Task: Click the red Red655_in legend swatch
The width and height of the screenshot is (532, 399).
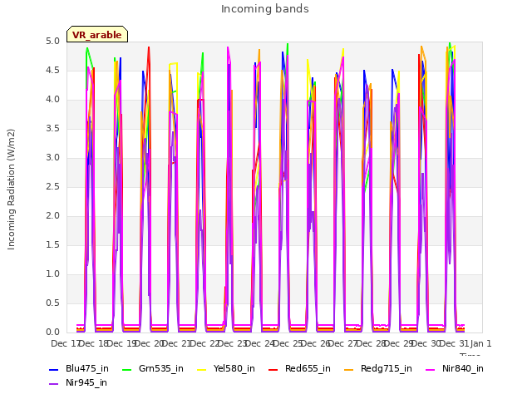Action: [273, 369]
